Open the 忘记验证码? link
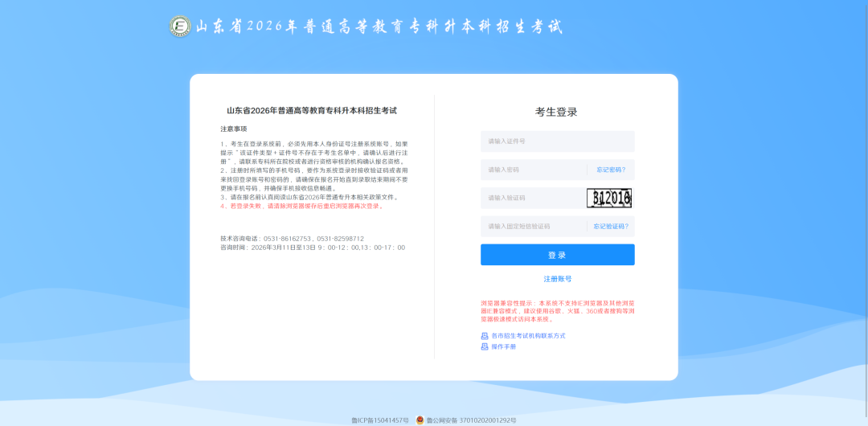Viewport: 868px width, 426px height. pyautogui.click(x=609, y=226)
